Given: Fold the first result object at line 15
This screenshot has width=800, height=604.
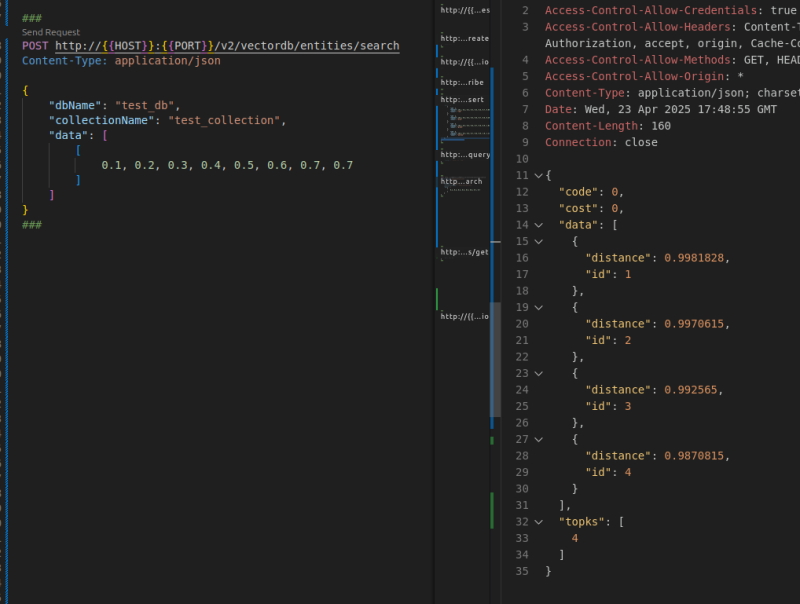Looking at the screenshot, I should click(538, 241).
